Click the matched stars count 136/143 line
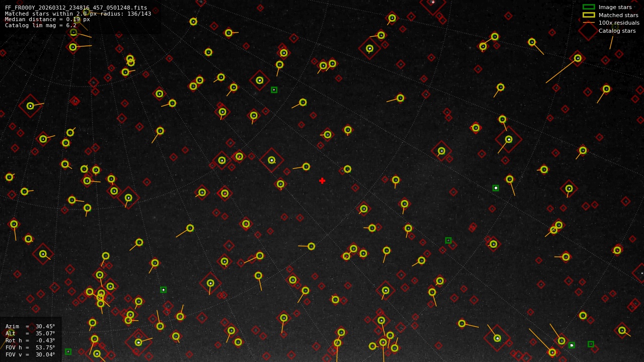This screenshot has width=644, height=362. 78,14
